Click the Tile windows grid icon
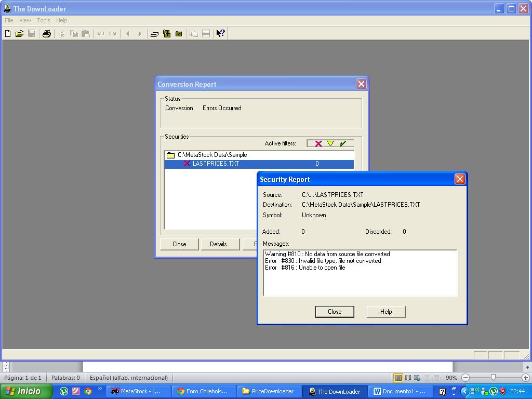The height and width of the screenshot is (399, 532). 206,34
